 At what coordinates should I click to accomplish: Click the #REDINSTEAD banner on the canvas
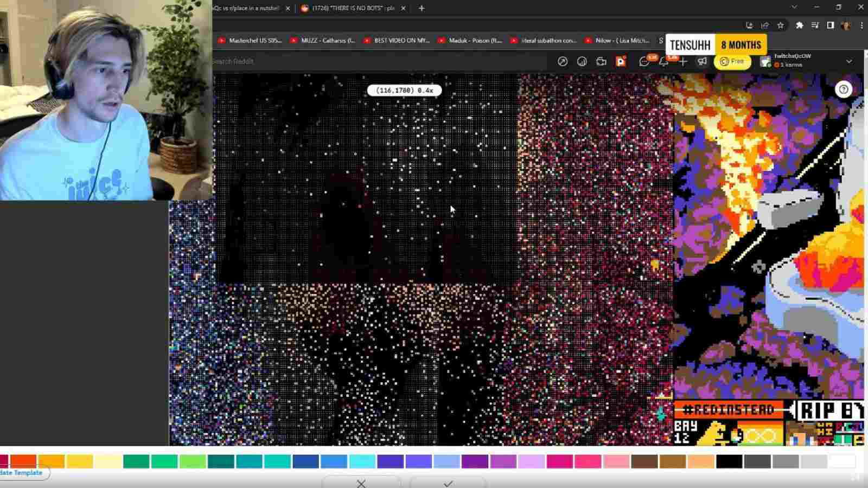[729, 409]
